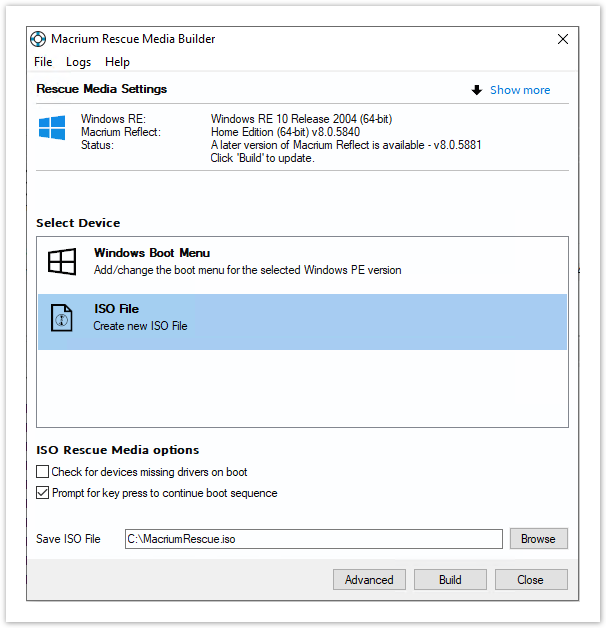The height and width of the screenshot is (628, 606).
Task: Click the Macrium lifebuoy icon in title bar
Action: pyautogui.click(x=38, y=39)
